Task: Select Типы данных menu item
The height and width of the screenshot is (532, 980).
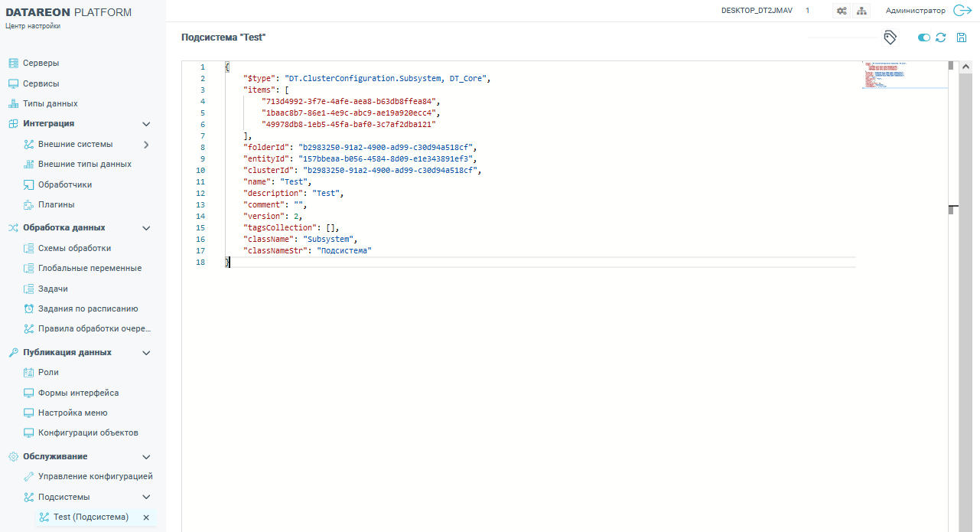Action: (50, 104)
